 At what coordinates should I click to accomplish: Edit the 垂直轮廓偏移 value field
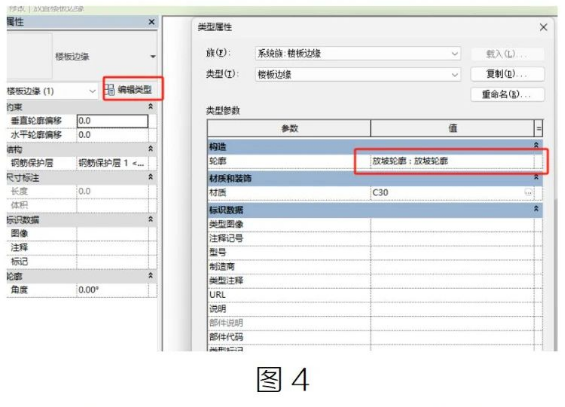click(x=112, y=121)
